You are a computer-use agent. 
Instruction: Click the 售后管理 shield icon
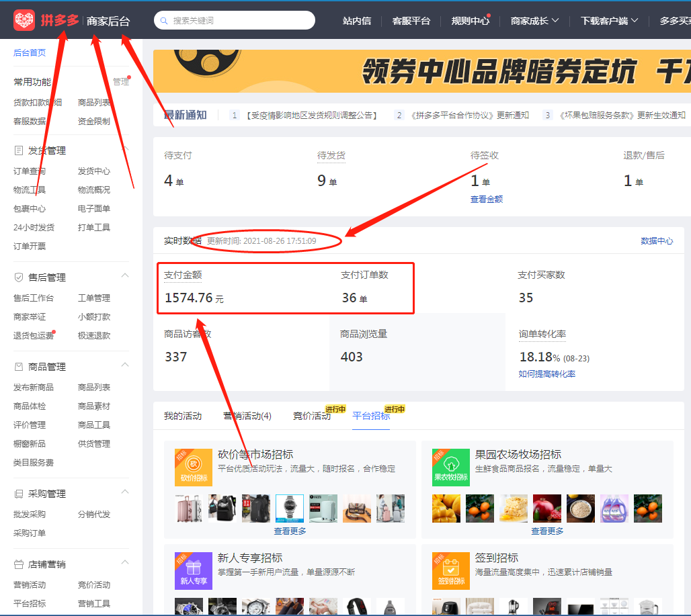(x=19, y=277)
